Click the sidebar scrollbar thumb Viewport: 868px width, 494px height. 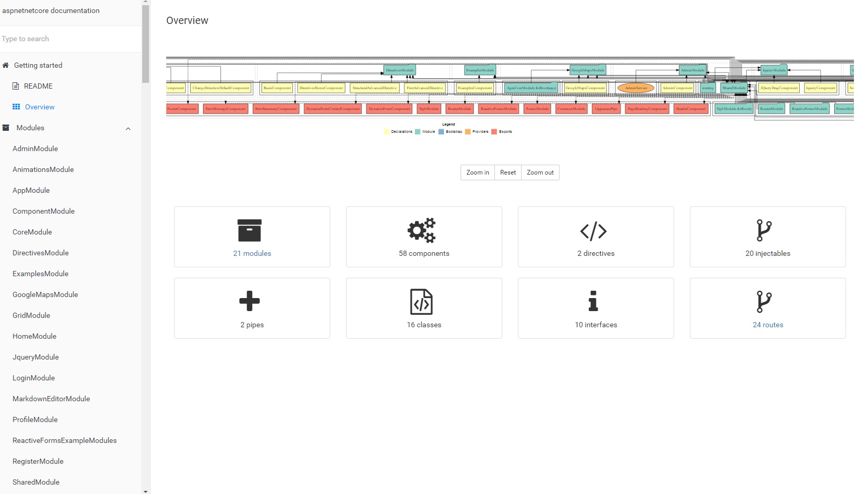click(145, 44)
